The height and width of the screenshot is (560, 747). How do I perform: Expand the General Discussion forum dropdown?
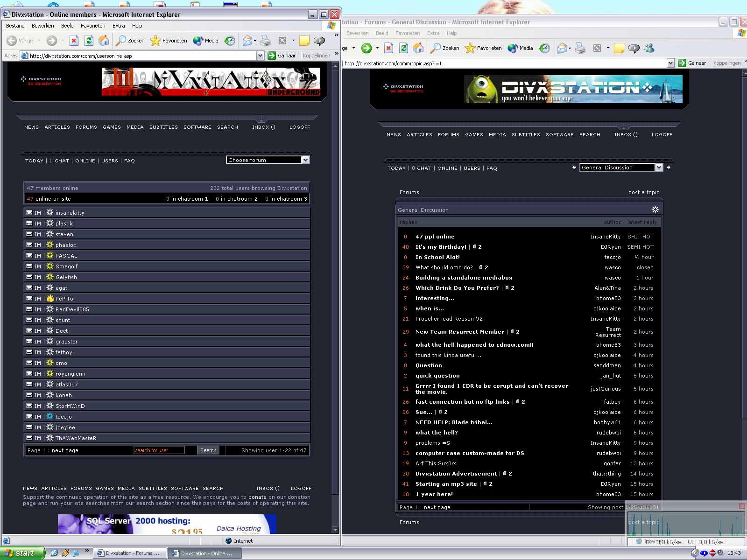659,168
